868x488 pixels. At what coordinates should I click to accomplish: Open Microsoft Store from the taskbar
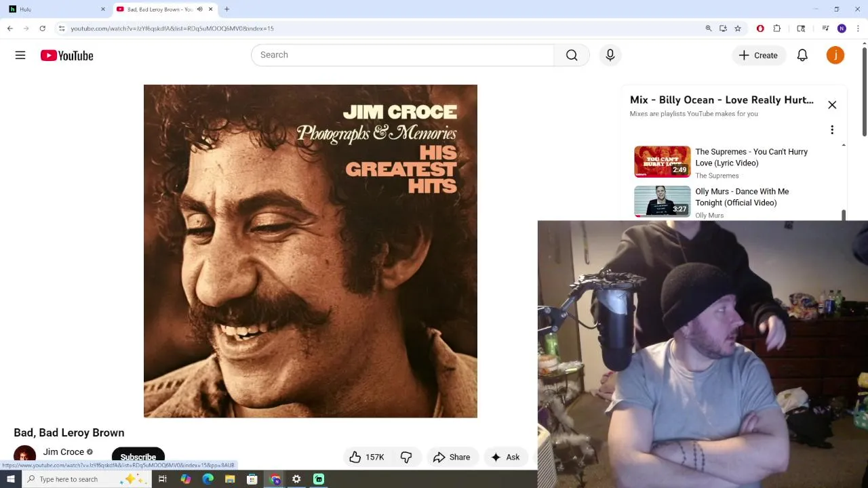click(252, 479)
